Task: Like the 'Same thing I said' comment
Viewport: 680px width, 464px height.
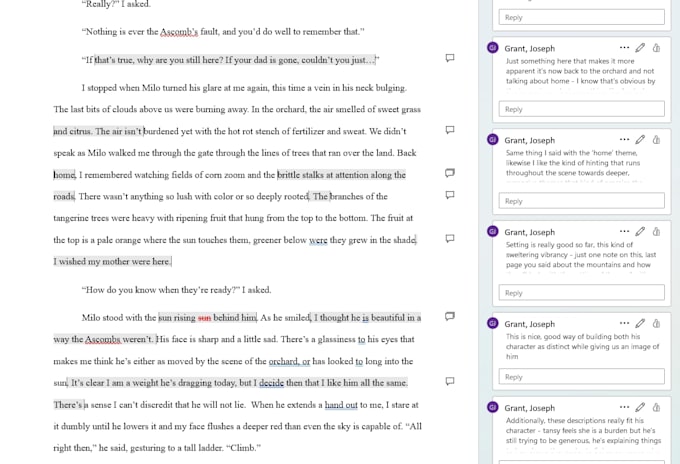Action: click(x=657, y=140)
